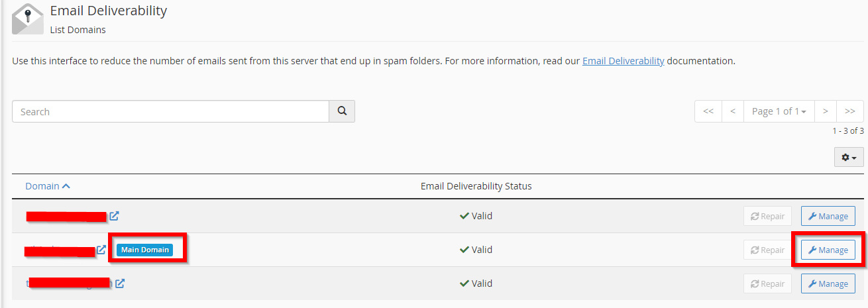Click the Main Domain badge
The width and height of the screenshot is (868, 308).
pos(144,250)
